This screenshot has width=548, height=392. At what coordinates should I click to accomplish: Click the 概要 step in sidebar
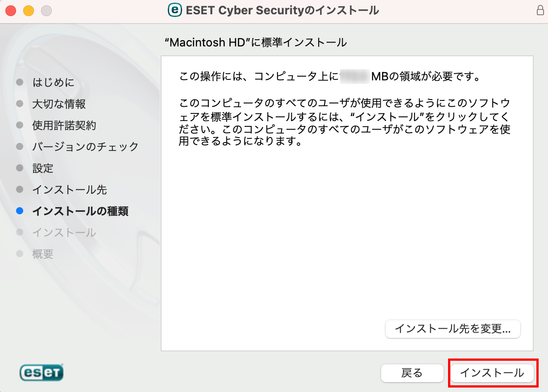tap(43, 254)
